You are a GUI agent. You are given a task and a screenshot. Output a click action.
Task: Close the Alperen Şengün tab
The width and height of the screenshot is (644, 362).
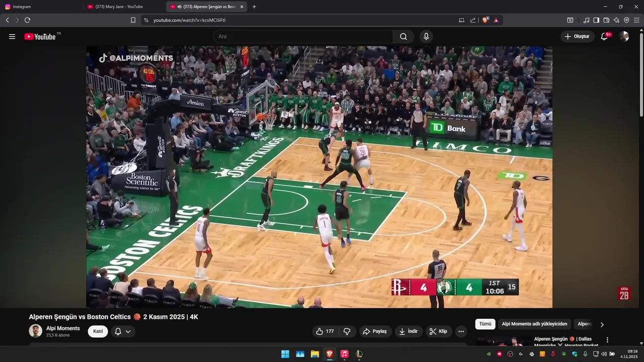[x=242, y=7]
